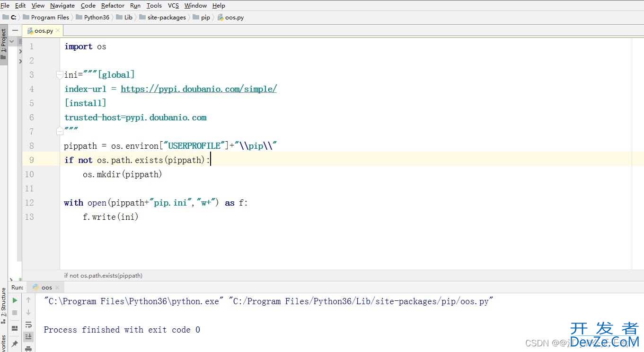
Task: Open the View menu
Action: (x=38, y=6)
